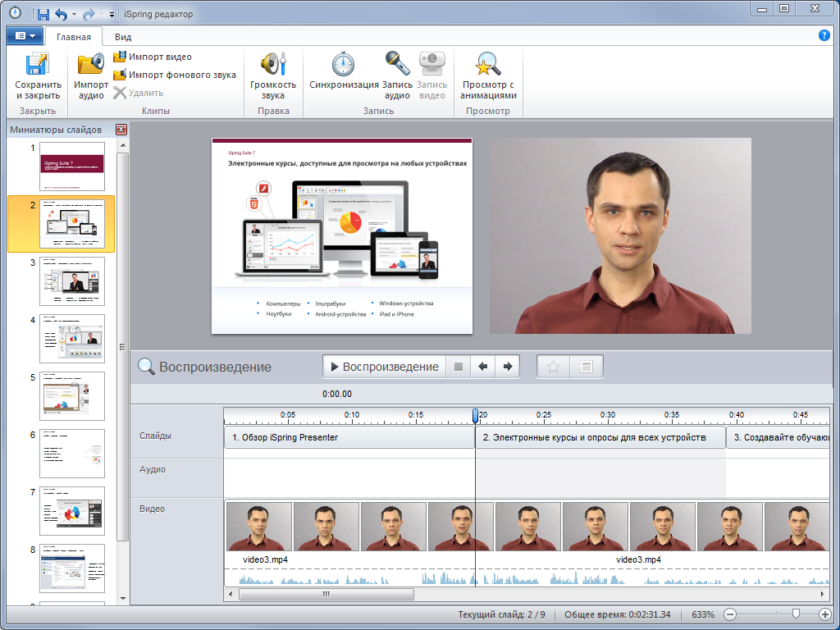The width and height of the screenshot is (840, 630).
Task: Go to previous slide with left arrow
Action: (482, 367)
